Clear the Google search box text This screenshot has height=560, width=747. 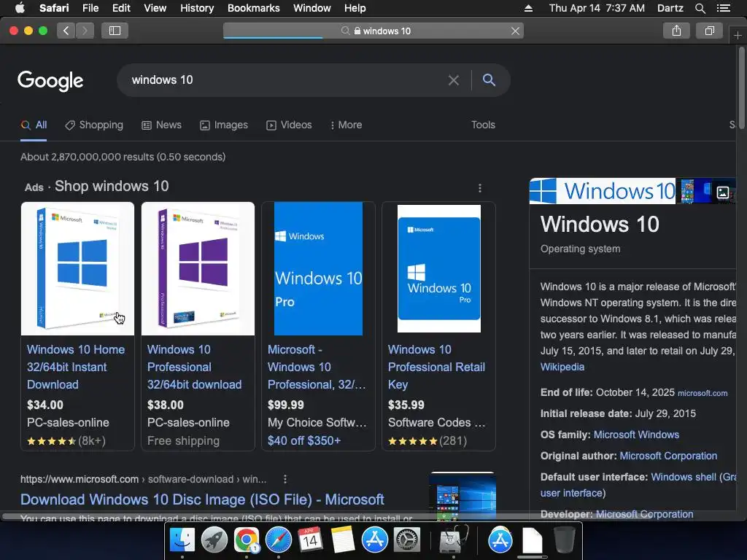click(x=454, y=80)
